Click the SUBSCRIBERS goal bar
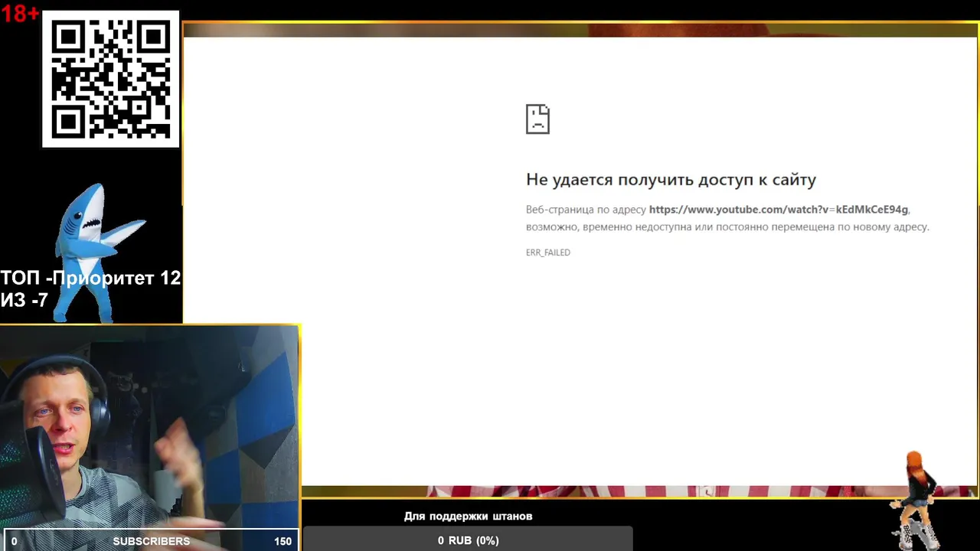Screen dimensions: 980x551 (x=151, y=540)
